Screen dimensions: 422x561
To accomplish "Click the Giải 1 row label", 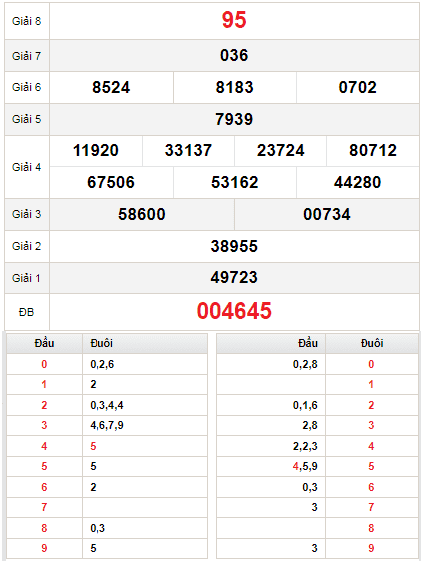I will [26, 278].
